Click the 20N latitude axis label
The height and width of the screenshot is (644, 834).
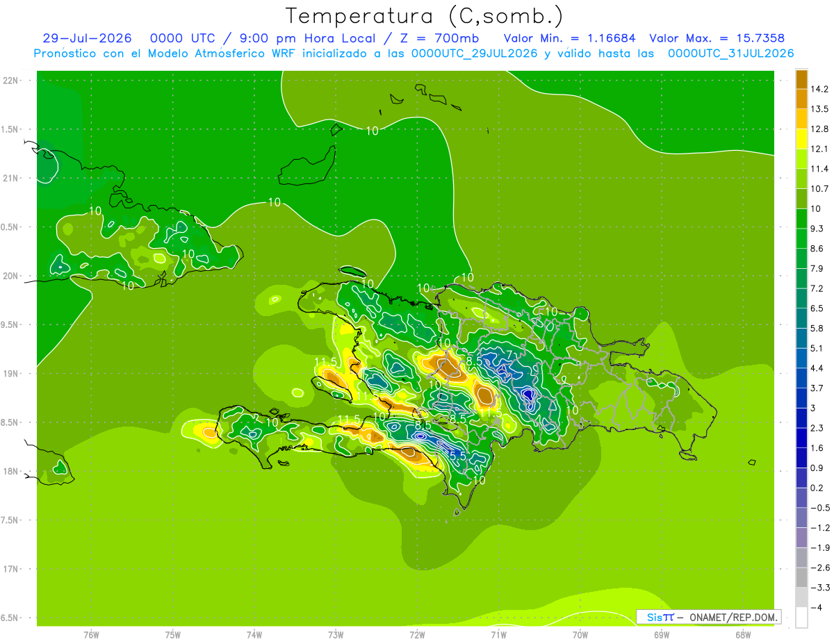click(x=10, y=276)
